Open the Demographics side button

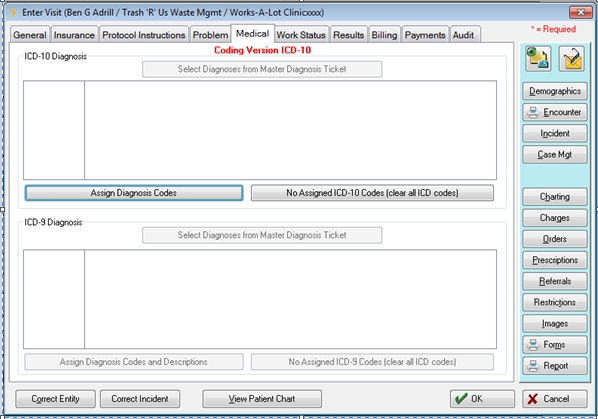tap(555, 91)
